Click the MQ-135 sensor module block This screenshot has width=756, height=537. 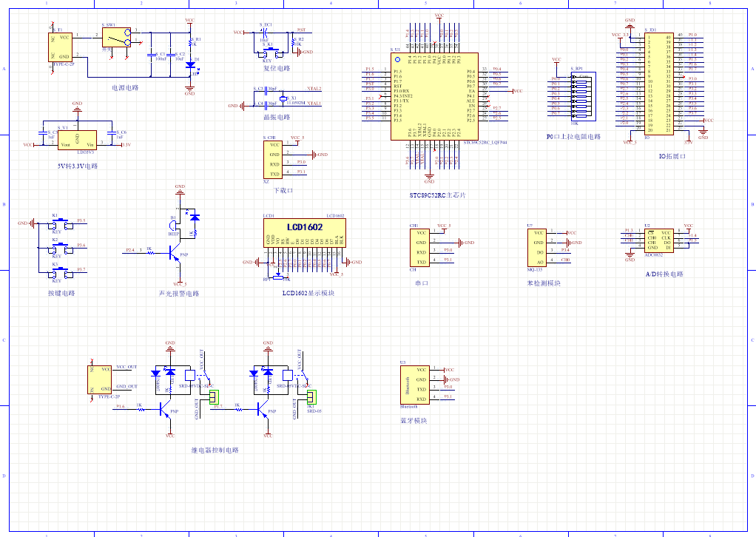point(539,248)
